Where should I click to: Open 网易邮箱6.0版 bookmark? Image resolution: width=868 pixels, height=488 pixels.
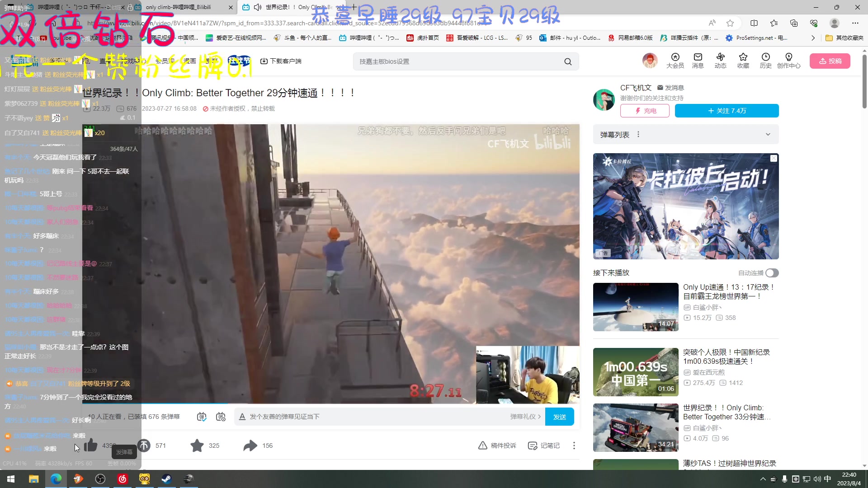(631, 38)
